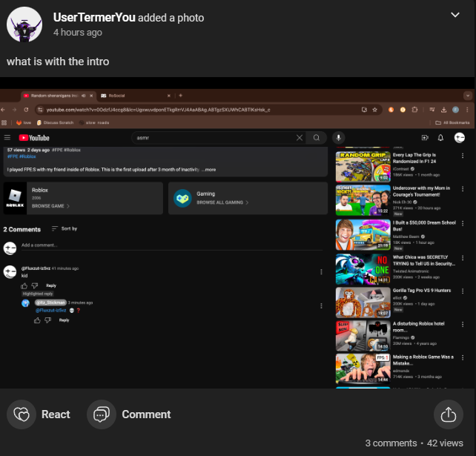Image resolution: width=476 pixels, height=456 pixels.
Task: Open the media control icon in Chrome toolbar
Action: (x=432, y=110)
